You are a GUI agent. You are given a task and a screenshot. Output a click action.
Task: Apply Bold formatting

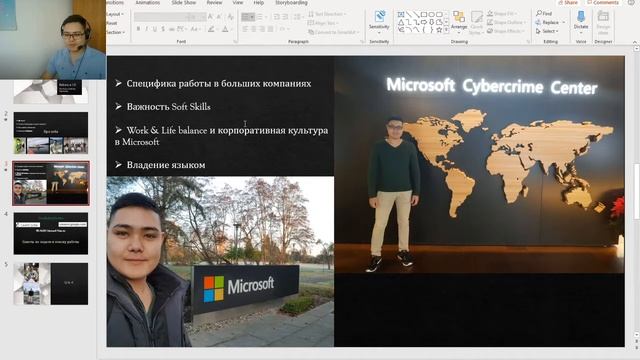138,29
